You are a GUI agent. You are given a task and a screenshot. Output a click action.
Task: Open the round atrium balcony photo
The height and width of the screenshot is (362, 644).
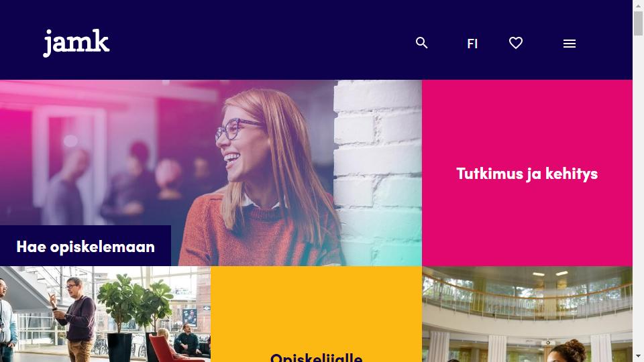[527, 314]
